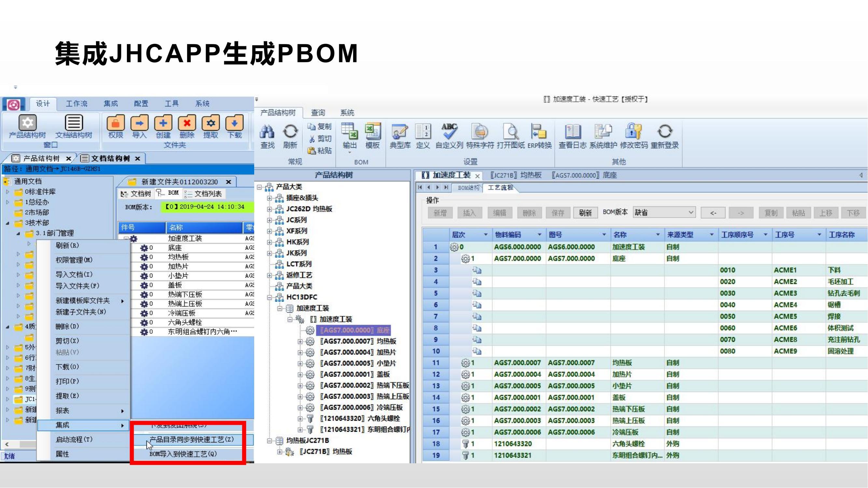Open 查看日志 book icon

572,136
